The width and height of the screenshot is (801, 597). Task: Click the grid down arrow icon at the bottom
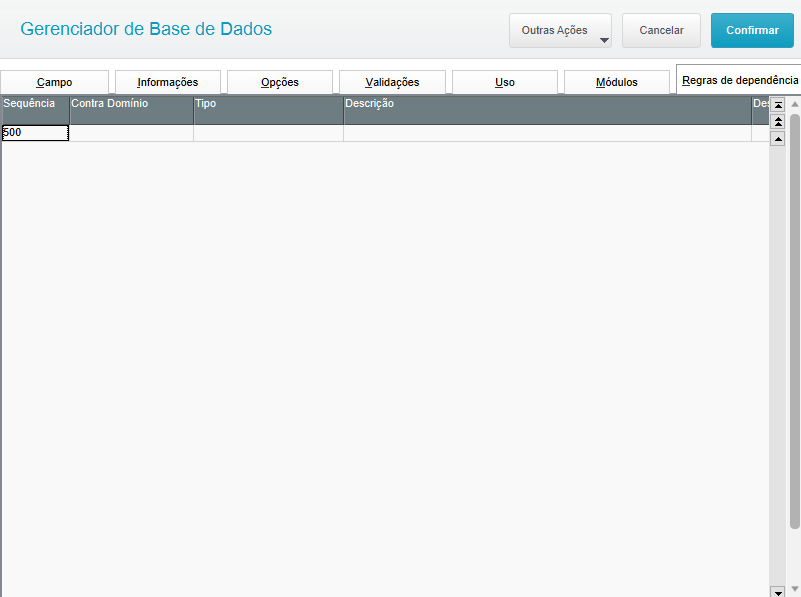[x=778, y=592]
